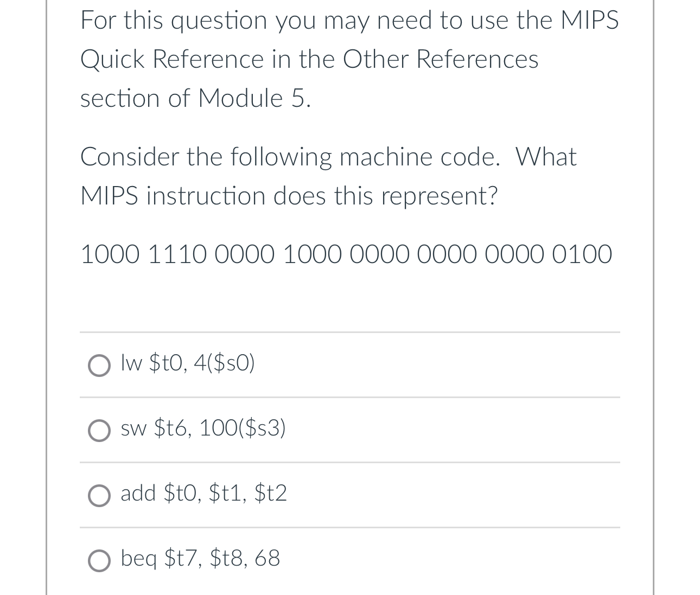
Task: Click the binary machine code string
Action: [346, 253]
